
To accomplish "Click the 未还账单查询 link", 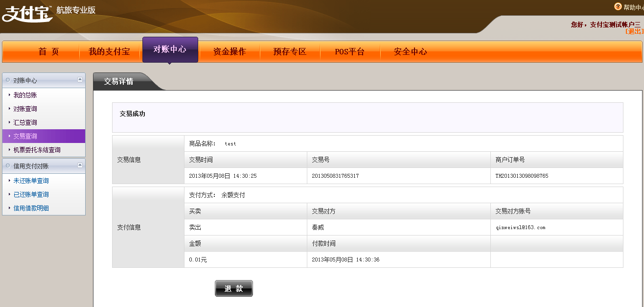I will (31, 181).
